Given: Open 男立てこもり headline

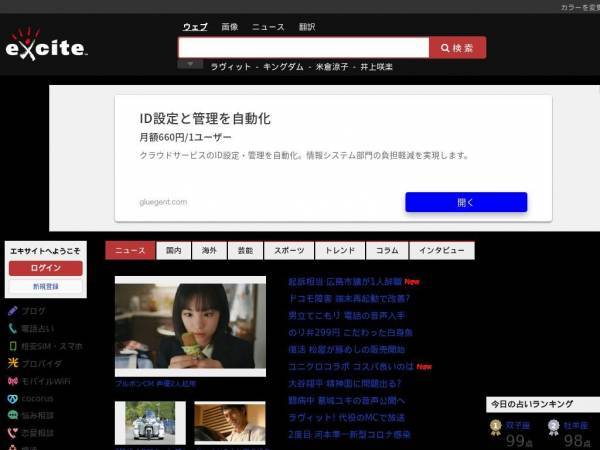Looking at the screenshot, I should pos(347,315).
